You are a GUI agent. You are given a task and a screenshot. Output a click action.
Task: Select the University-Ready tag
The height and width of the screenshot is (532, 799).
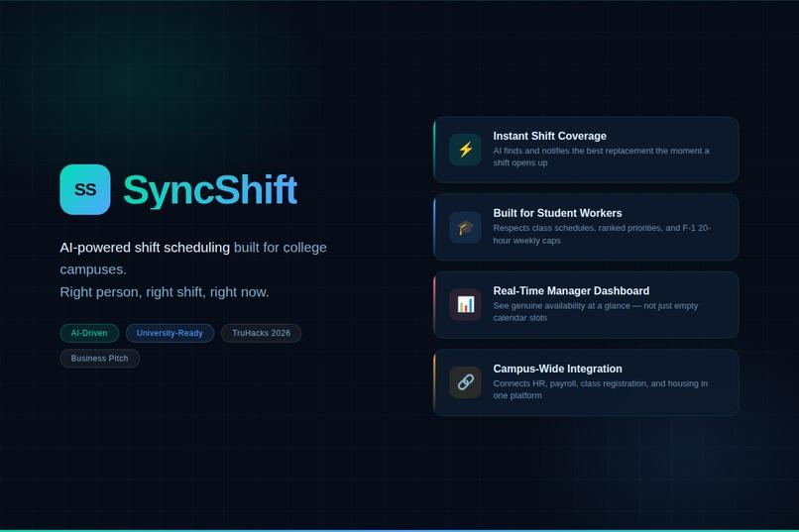170,333
